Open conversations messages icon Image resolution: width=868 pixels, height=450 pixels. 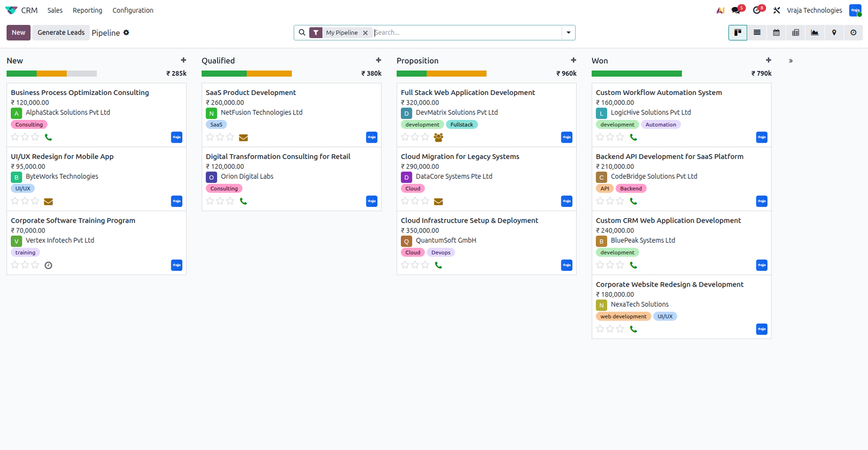point(737,10)
